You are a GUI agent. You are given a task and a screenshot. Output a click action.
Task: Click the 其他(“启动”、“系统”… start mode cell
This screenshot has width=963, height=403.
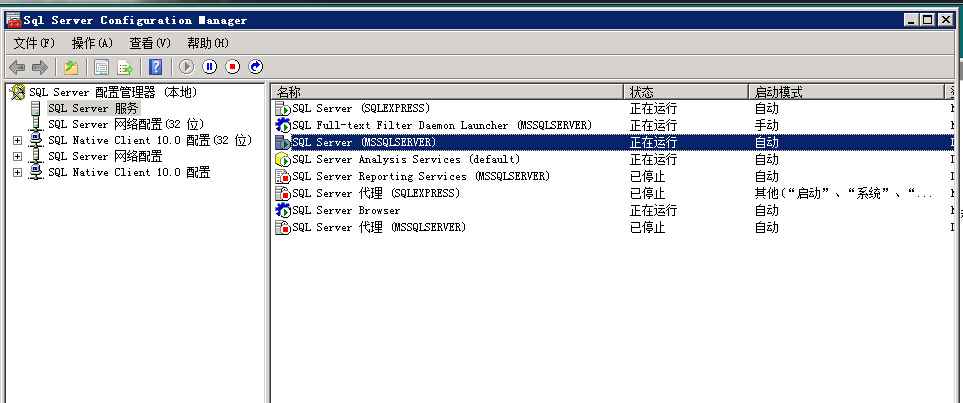[844, 194]
